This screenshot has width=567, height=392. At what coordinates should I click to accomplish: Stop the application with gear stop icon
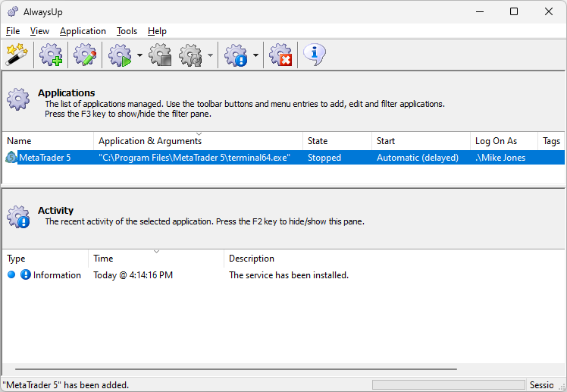point(160,55)
